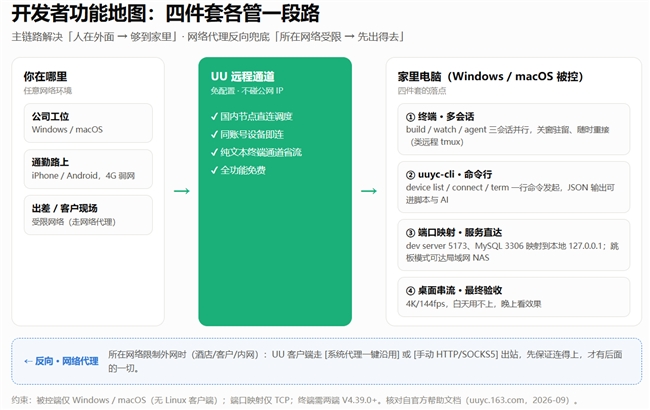Screen dimensions: 650x410
Task: Select the 你在哪里 panel heading
Action: [x=45, y=77]
